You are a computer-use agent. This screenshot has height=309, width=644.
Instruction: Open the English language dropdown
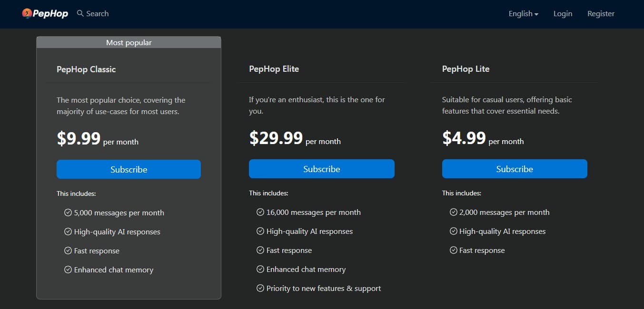pyautogui.click(x=524, y=14)
